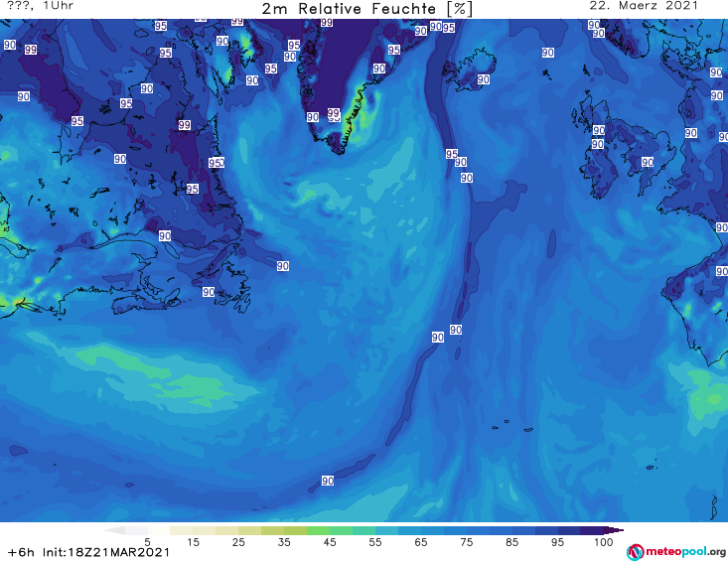Image resolution: width=728 pixels, height=562 pixels.
Task: Pick the bright green legend swatch above 45
Action: (318, 530)
